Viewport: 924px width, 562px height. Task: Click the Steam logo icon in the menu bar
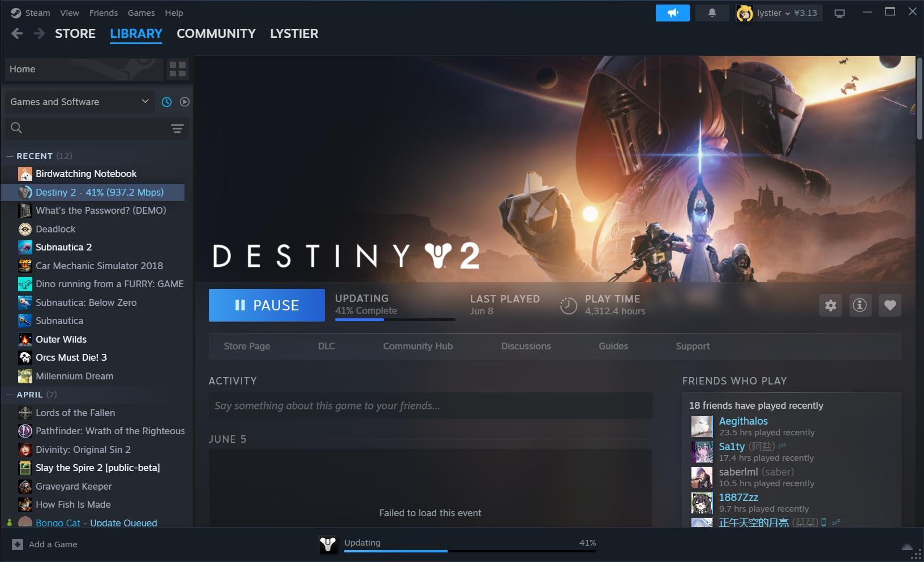click(16, 12)
